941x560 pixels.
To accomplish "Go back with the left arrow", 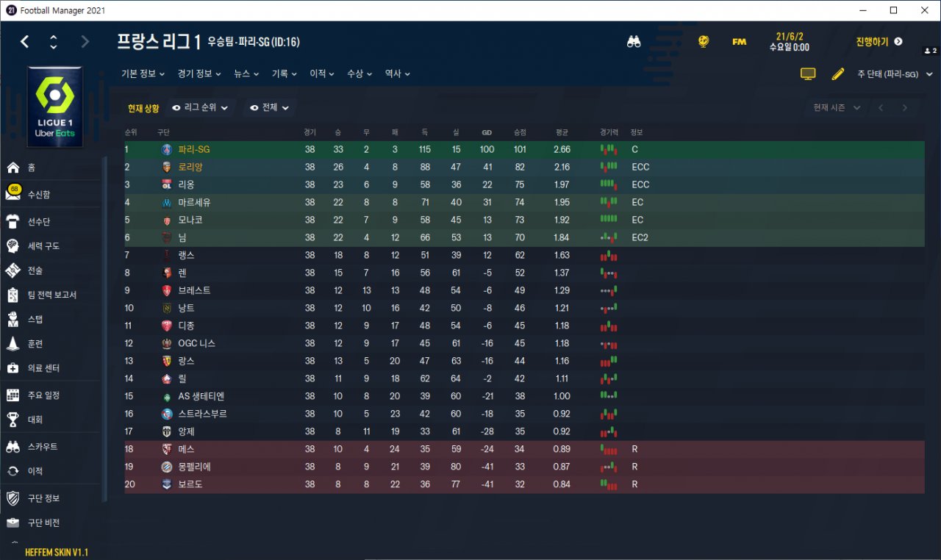I will [25, 42].
